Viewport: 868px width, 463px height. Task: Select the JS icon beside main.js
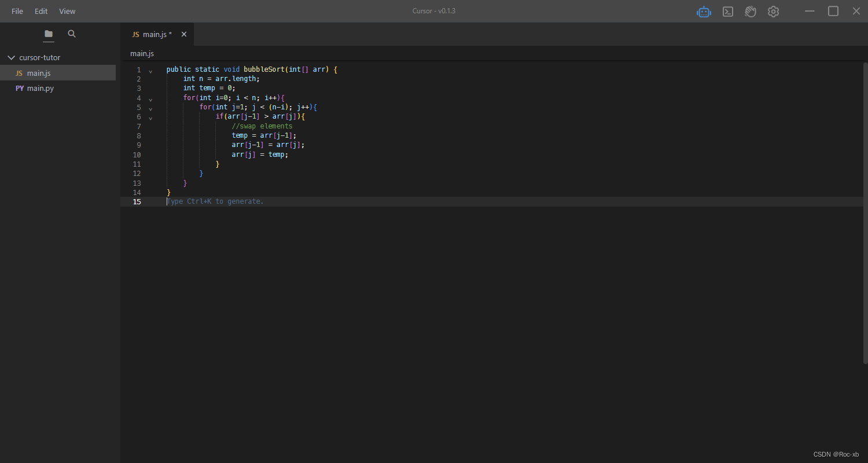point(18,73)
